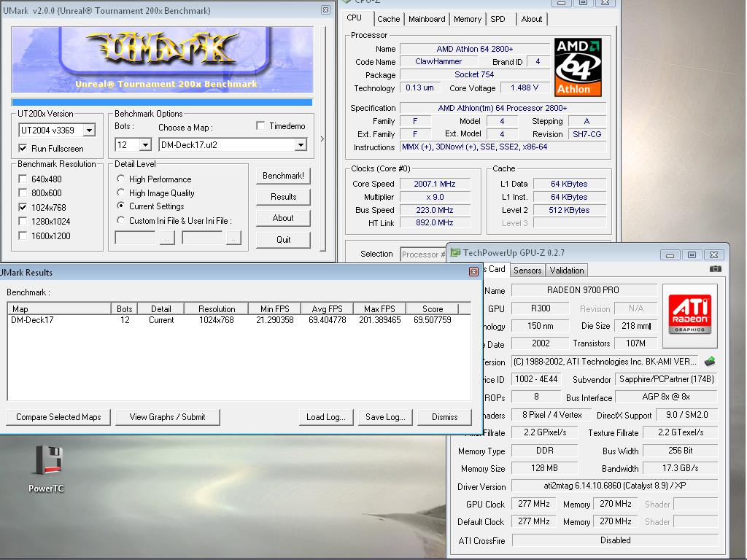Select the High Image Quality detail level
The height and width of the screenshot is (560, 747).
[x=120, y=192]
